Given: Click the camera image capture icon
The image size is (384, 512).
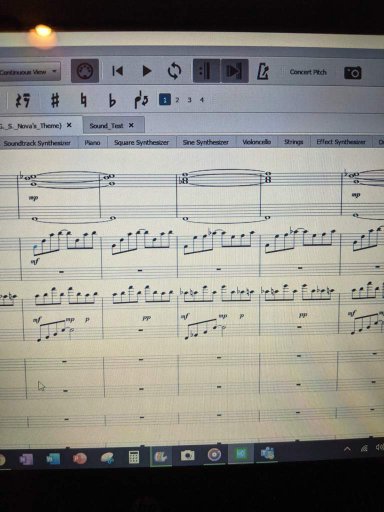Looking at the screenshot, I should (352, 72).
